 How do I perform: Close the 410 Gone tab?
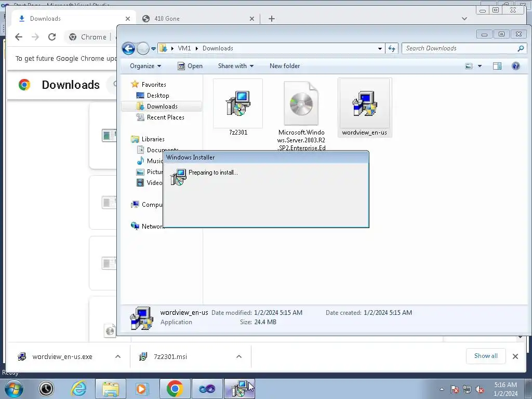point(252,19)
